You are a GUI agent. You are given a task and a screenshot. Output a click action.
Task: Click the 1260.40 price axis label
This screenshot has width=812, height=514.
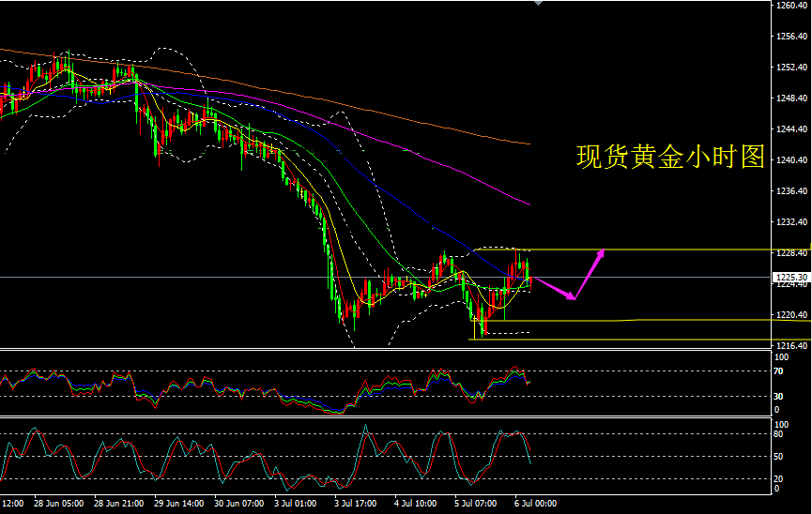pyautogui.click(x=791, y=6)
